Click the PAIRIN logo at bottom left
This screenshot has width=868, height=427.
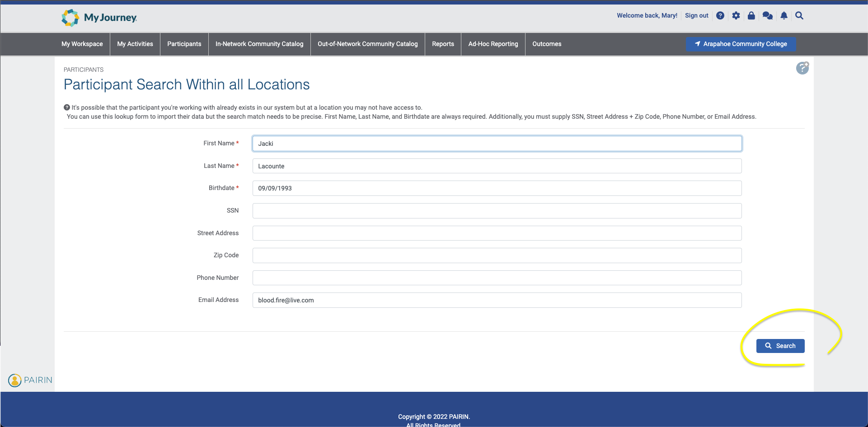(x=30, y=380)
